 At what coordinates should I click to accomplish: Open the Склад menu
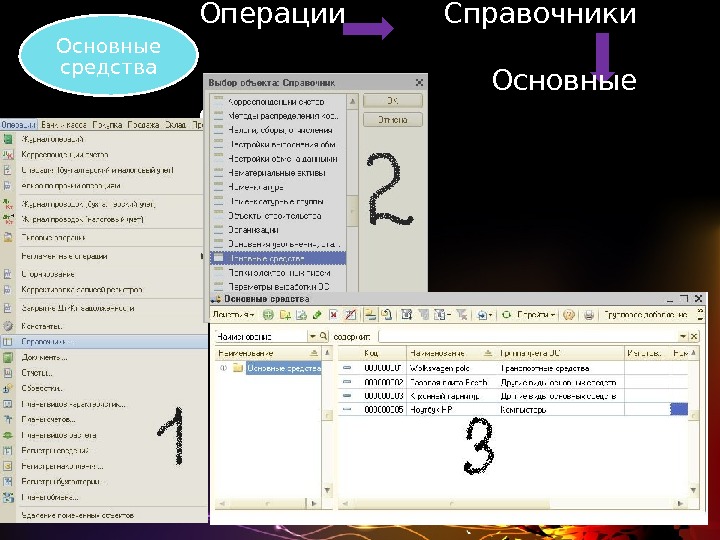point(175,125)
